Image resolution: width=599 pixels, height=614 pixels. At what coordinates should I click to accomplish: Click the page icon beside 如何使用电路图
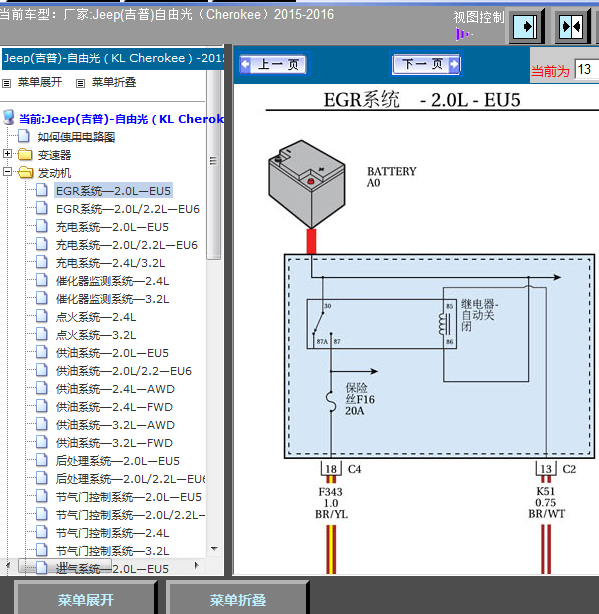click(23, 136)
